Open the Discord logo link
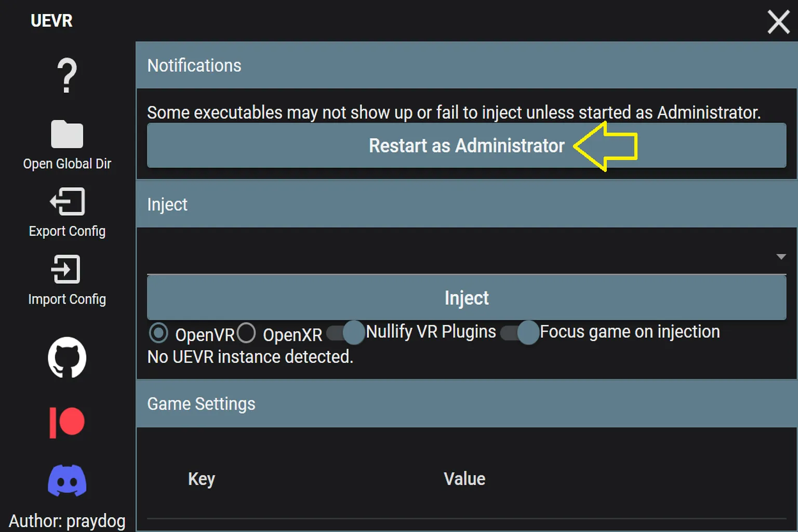Screen dimensions: 798x532 (x=67, y=481)
